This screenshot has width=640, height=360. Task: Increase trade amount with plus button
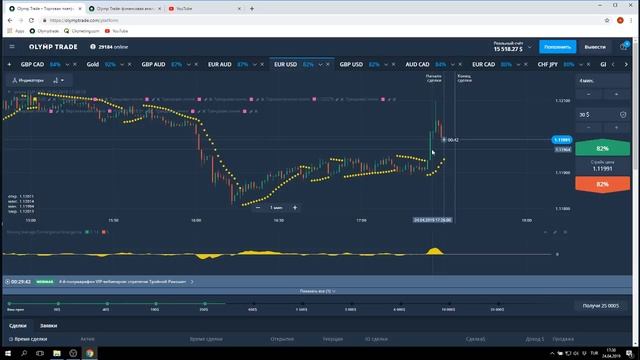[616, 128]
